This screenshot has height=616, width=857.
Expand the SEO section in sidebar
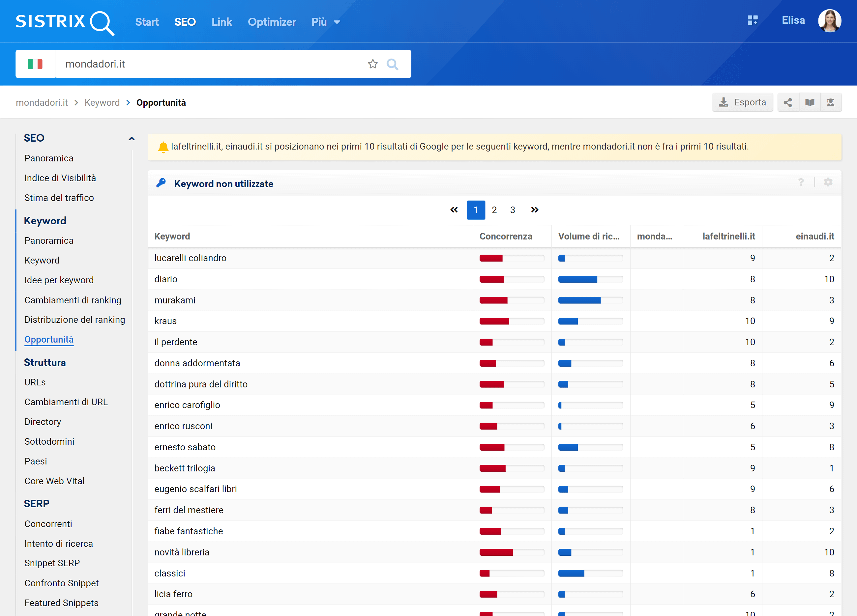pos(132,138)
